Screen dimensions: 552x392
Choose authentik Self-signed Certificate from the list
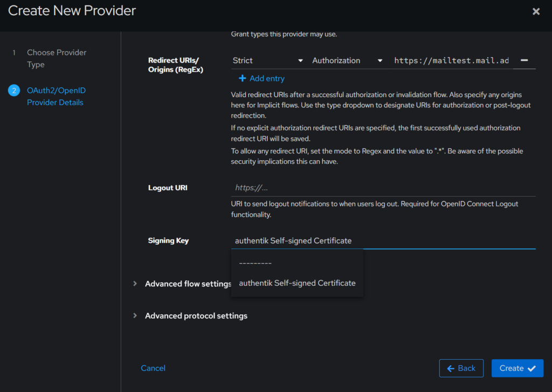click(297, 283)
